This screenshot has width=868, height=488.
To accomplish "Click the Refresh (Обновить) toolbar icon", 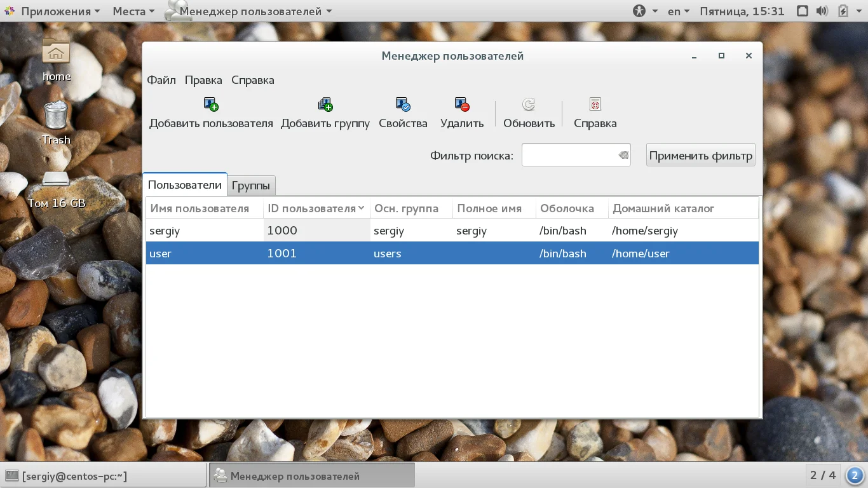I will click(529, 104).
